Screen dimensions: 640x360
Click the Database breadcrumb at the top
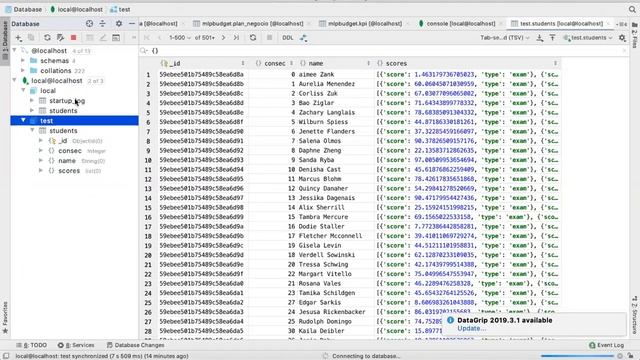point(24,9)
